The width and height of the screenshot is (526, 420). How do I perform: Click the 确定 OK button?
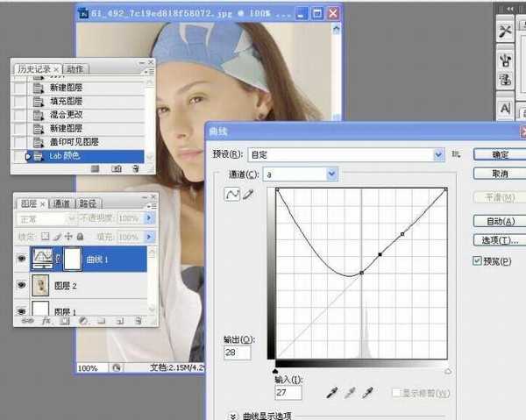click(500, 154)
